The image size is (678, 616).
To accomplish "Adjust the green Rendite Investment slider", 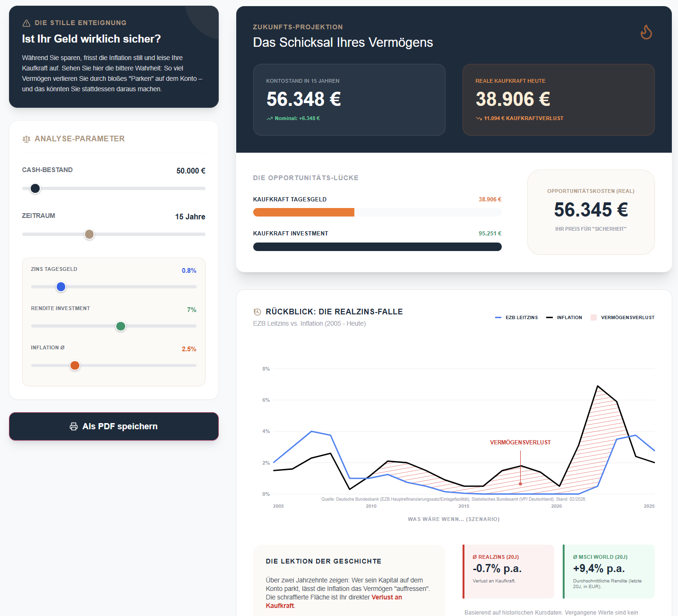I will pyautogui.click(x=120, y=326).
